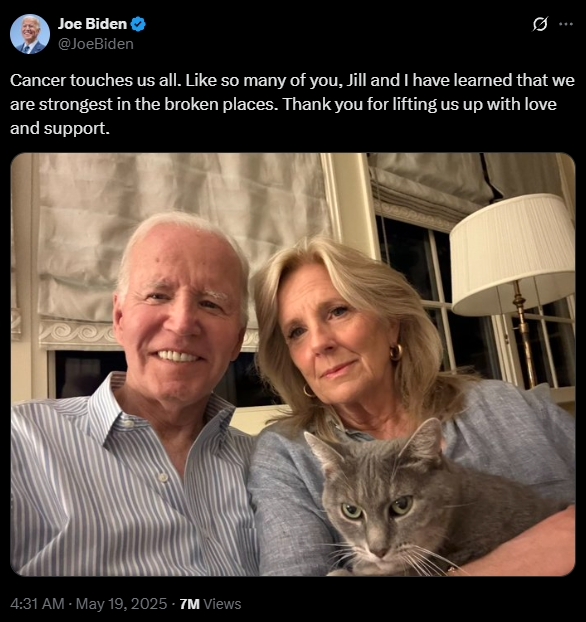Image resolution: width=586 pixels, height=622 pixels.
Task: Open the three-dot more options menu
Action: click(565, 24)
